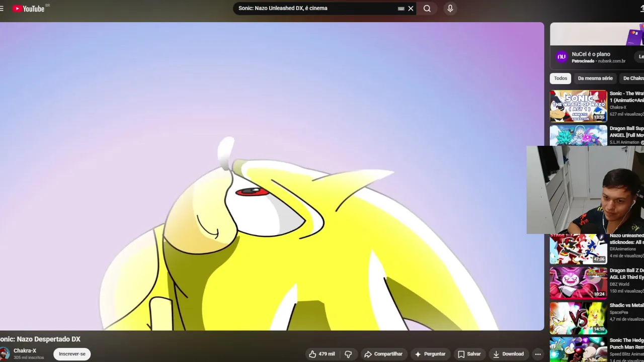
Task: Click the main video player area
Action: point(272,176)
